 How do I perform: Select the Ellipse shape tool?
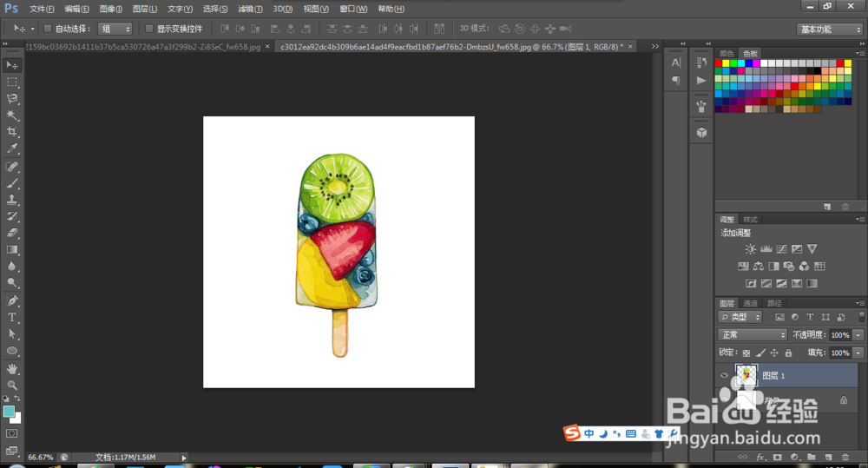pyautogui.click(x=11, y=351)
